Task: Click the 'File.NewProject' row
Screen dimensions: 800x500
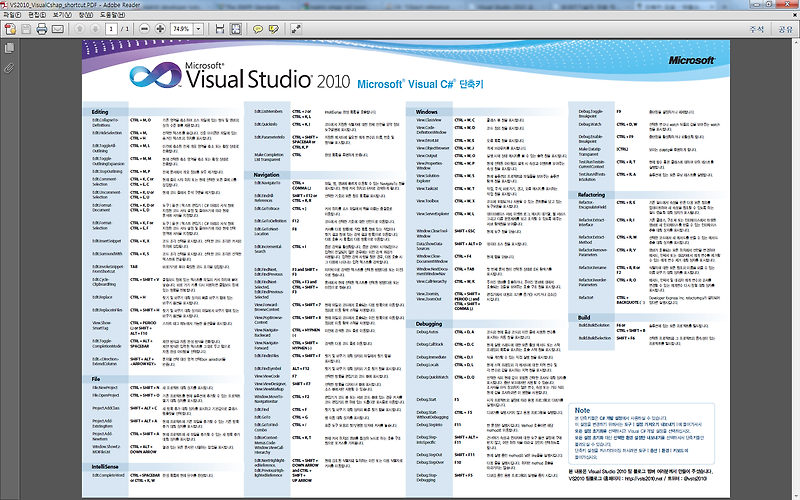Action: (x=163, y=388)
